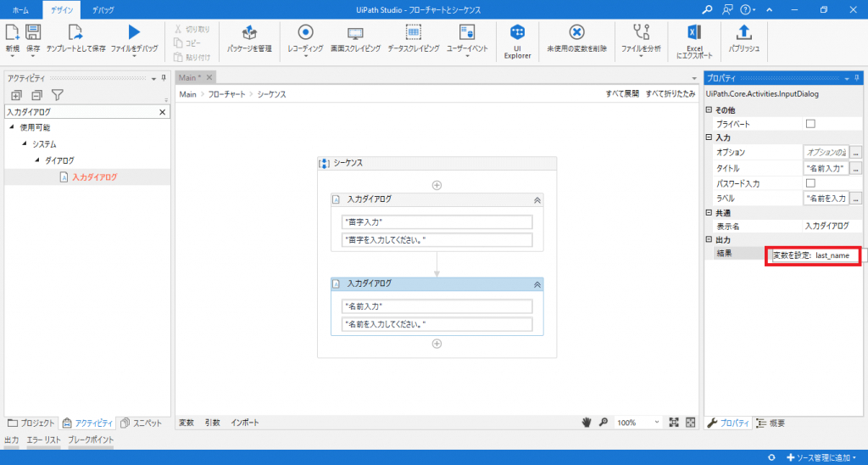Click the "苗字入力" title field

[x=437, y=222]
